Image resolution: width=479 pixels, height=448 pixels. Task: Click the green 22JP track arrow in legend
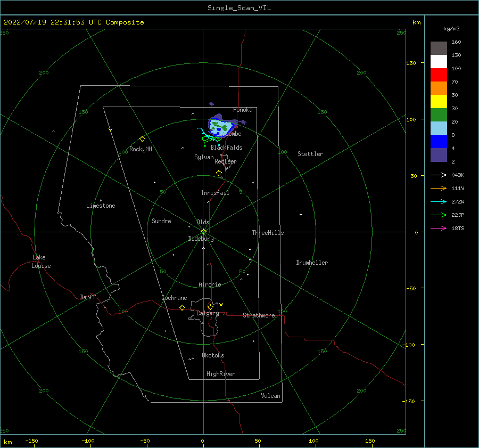(x=439, y=215)
